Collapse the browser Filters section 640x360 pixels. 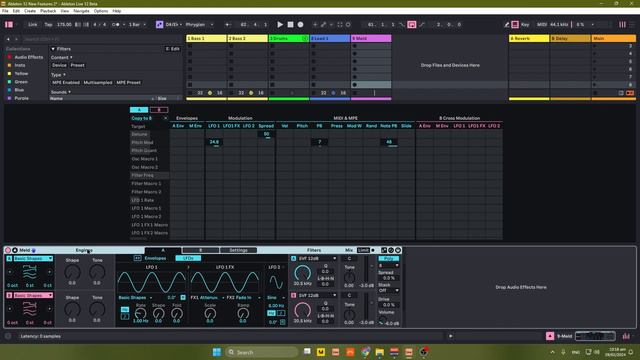pyautogui.click(x=53, y=49)
